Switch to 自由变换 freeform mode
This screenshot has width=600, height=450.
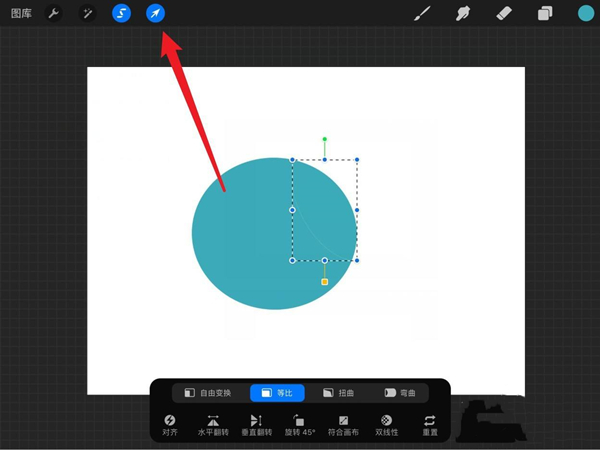pyautogui.click(x=206, y=393)
